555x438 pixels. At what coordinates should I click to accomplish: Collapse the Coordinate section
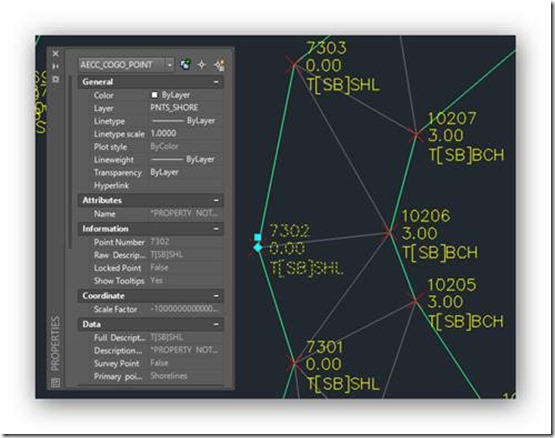point(216,296)
